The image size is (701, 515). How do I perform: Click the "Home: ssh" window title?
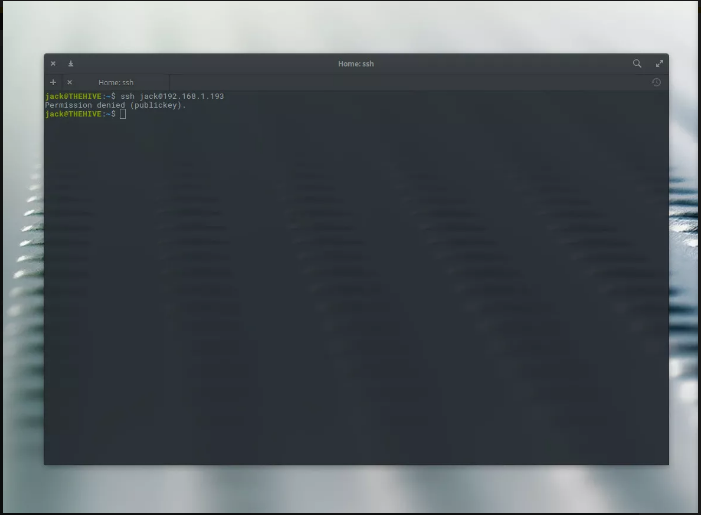click(356, 63)
